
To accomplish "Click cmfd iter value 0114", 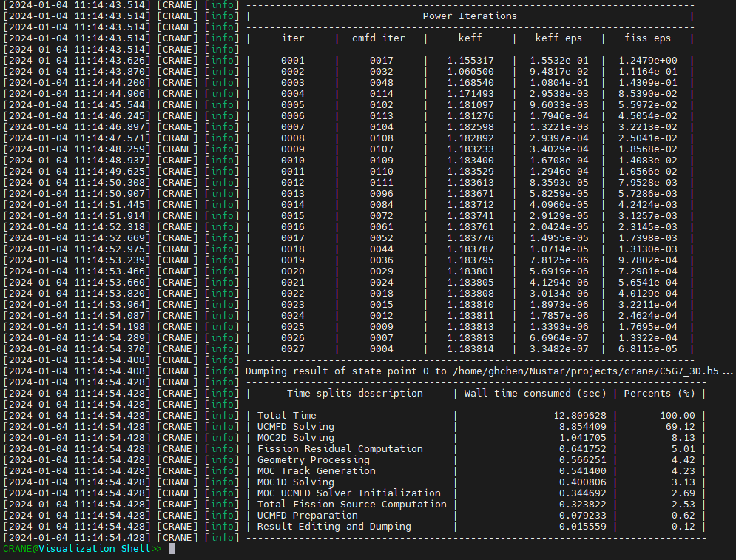I will click(381, 94).
